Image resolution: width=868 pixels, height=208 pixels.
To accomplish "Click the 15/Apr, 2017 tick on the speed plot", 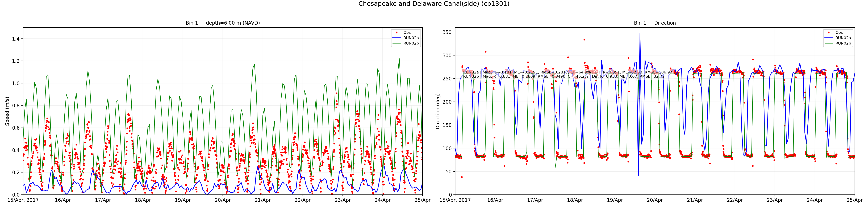I will coord(23,200).
